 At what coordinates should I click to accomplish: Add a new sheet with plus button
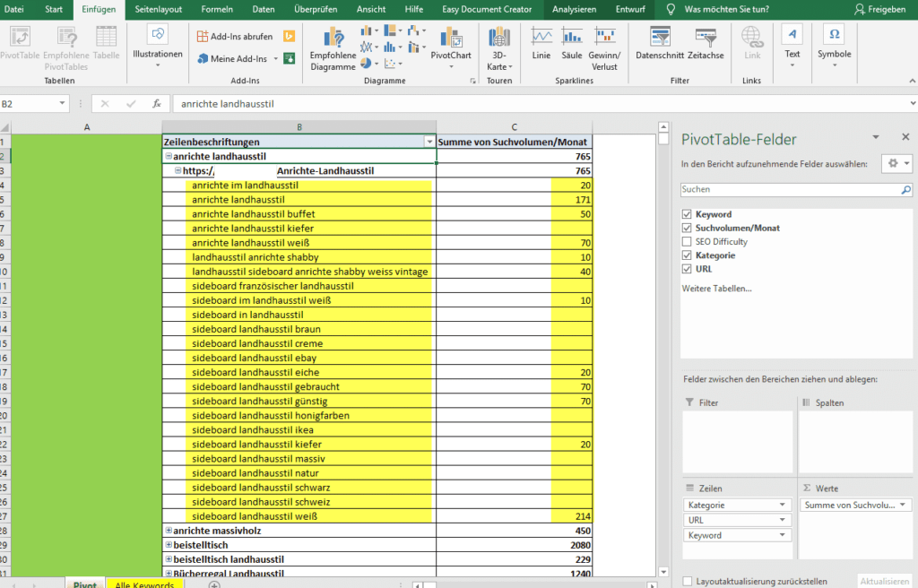214,584
